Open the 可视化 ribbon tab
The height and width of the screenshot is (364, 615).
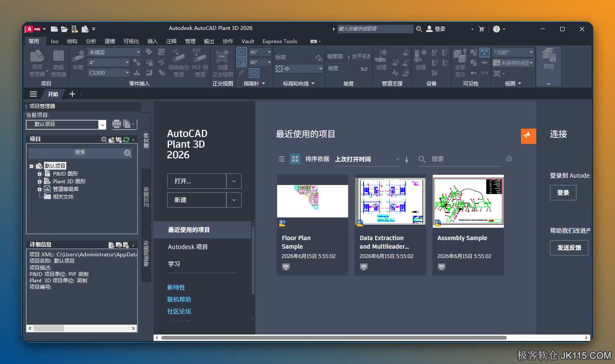click(x=131, y=41)
